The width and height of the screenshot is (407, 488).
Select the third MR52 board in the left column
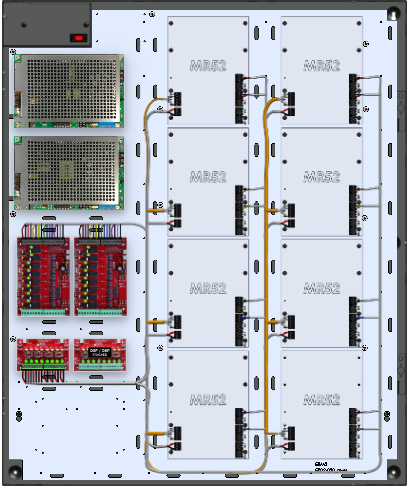[208, 293]
